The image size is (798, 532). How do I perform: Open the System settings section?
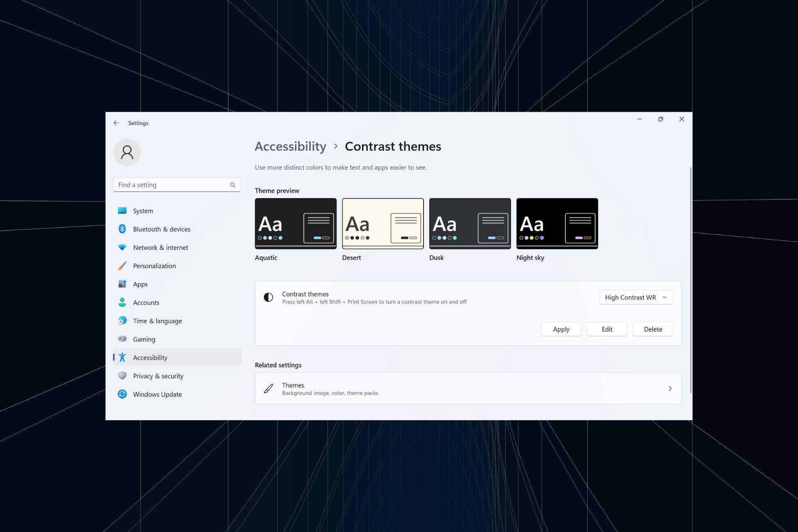pyautogui.click(x=143, y=211)
